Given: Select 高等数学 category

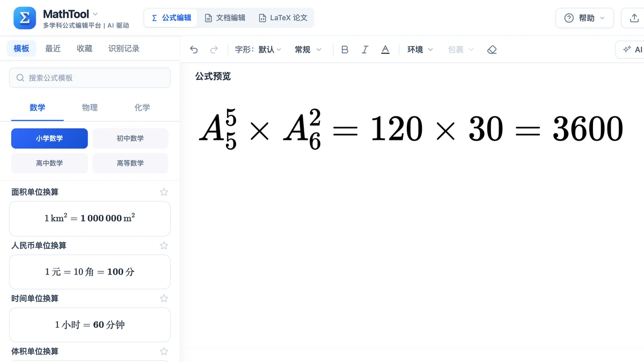Looking at the screenshot, I should point(130,163).
